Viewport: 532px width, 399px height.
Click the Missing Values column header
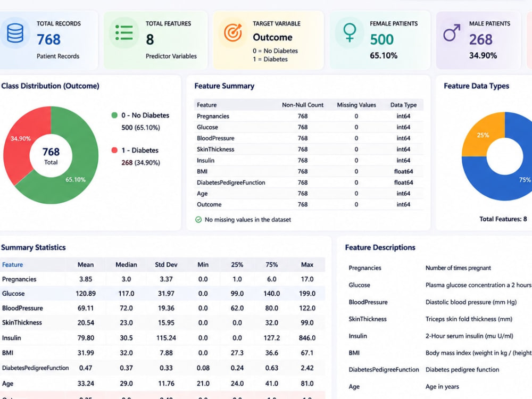[x=356, y=105]
